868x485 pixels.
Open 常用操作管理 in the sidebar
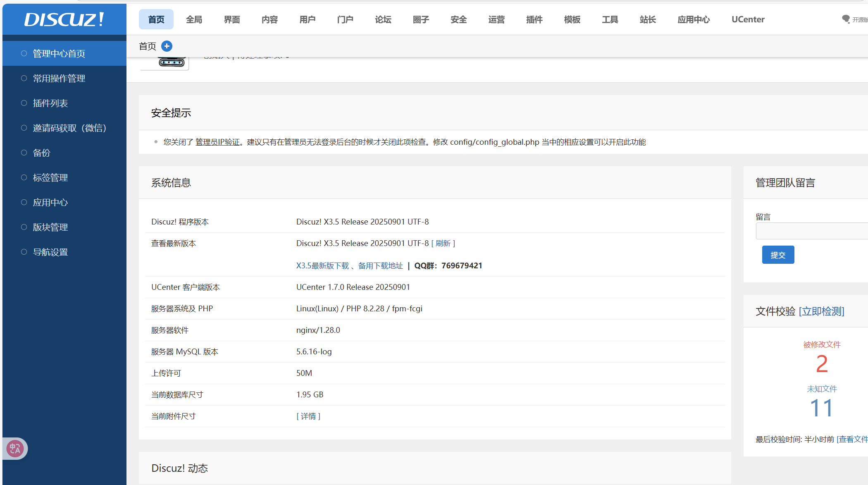59,78
